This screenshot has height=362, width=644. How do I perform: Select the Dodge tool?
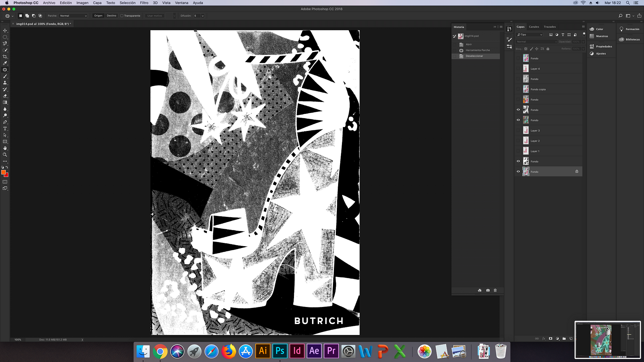pos(5,116)
